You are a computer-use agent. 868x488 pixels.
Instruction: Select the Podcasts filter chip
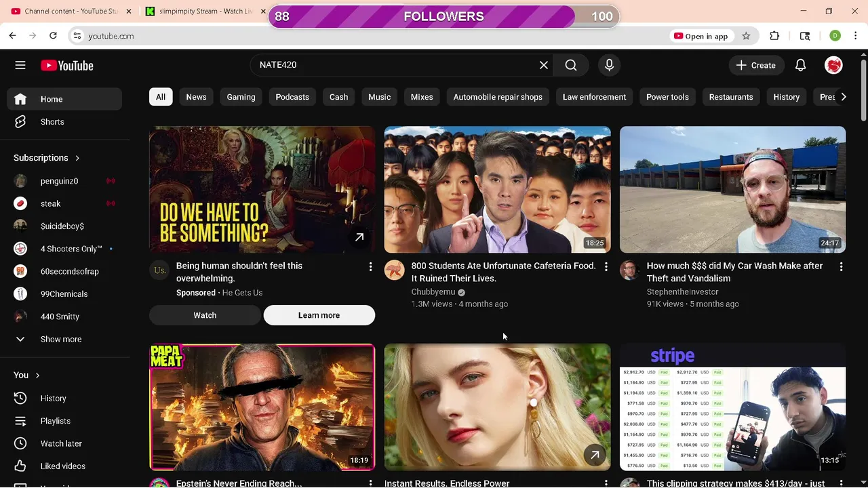(x=292, y=97)
